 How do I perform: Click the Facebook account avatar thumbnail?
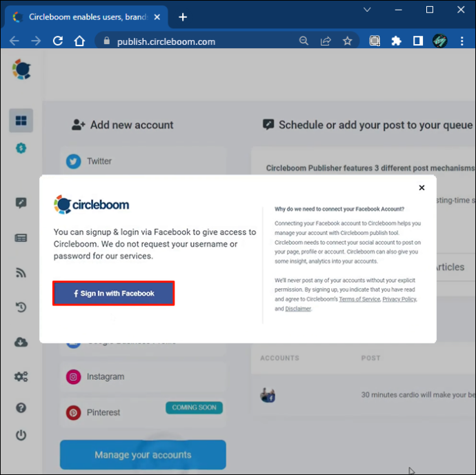(268, 395)
